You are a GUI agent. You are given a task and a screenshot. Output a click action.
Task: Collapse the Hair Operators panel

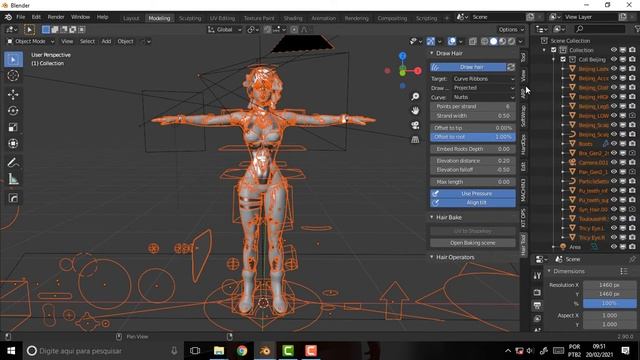click(x=431, y=257)
